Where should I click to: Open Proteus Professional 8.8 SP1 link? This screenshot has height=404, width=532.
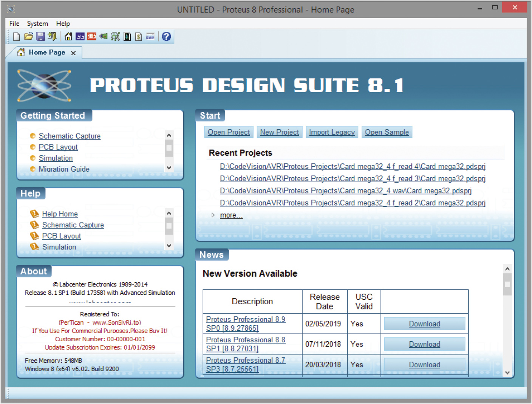point(246,344)
